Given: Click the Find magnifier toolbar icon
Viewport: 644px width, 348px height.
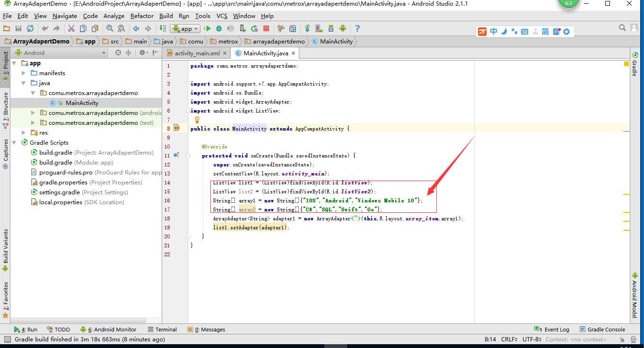Looking at the screenshot, I should (110, 28).
